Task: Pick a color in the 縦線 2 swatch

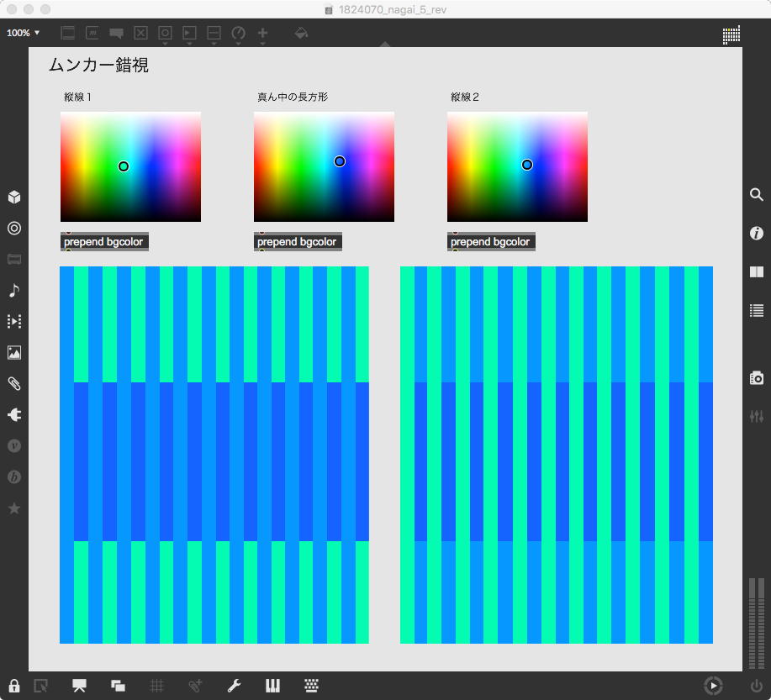Action: click(x=517, y=166)
